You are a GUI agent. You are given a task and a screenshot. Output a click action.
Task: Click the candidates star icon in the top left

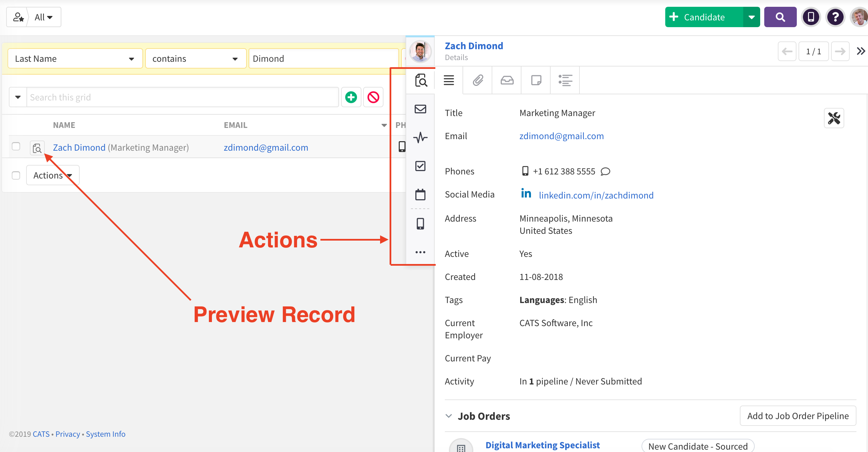(18, 17)
